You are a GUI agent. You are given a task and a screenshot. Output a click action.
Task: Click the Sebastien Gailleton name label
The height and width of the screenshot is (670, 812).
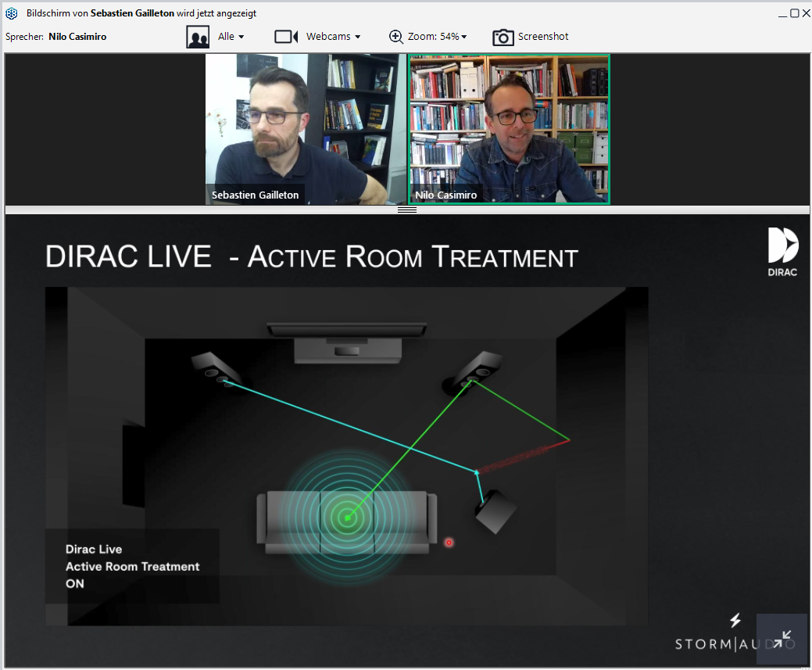tap(256, 195)
